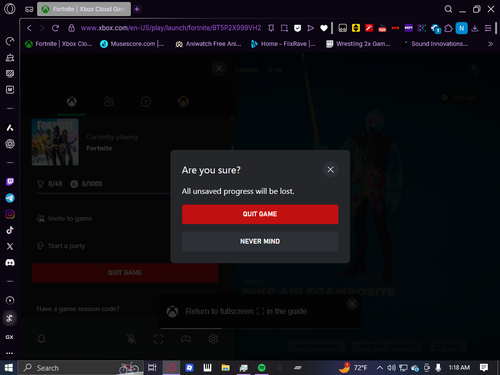Open guide settings gear icon
The image size is (500, 375).
tap(213, 339)
